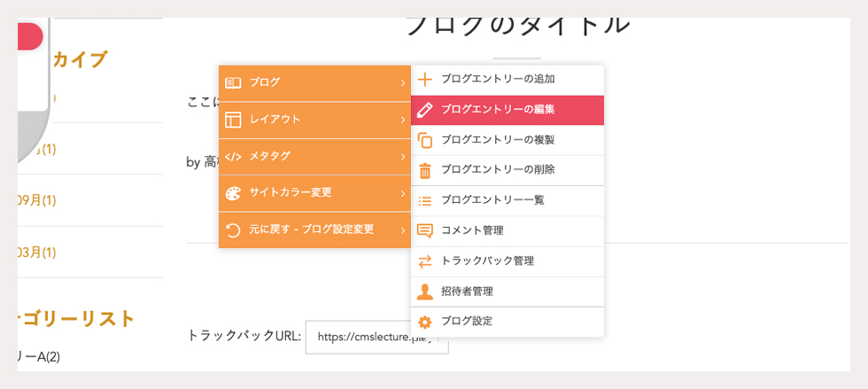This screenshot has height=389, width=868.
Task: Click the person icon for 招待者管理
Action: (x=424, y=292)
